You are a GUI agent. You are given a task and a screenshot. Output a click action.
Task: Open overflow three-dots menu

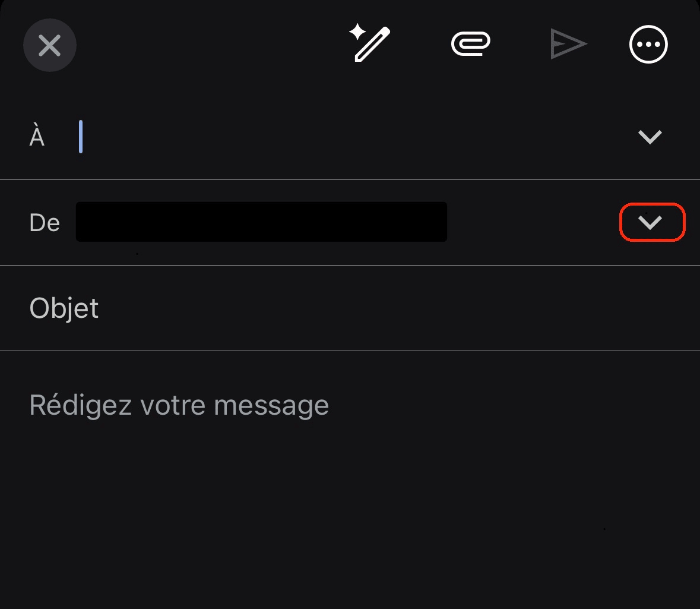[648, 44]
